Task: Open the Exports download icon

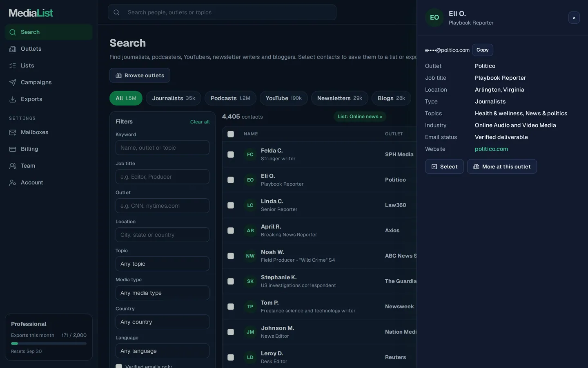Action: 13,99
